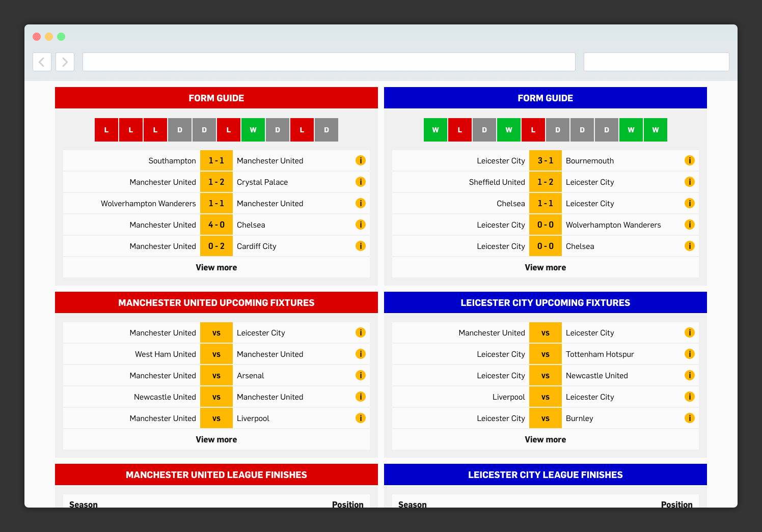Select Sheffield United team name
The width and height of the screenshot is (762, 532).
pyautogui.click(x=497, y=182)
